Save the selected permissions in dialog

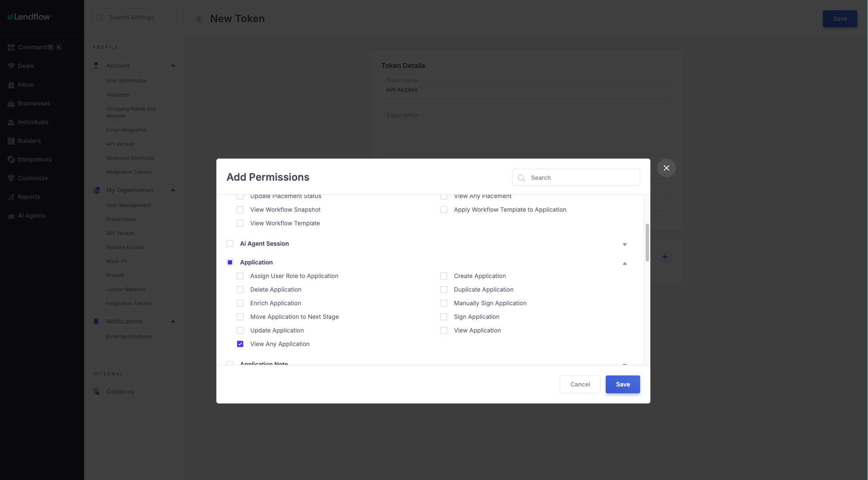[x=623, y=384]
